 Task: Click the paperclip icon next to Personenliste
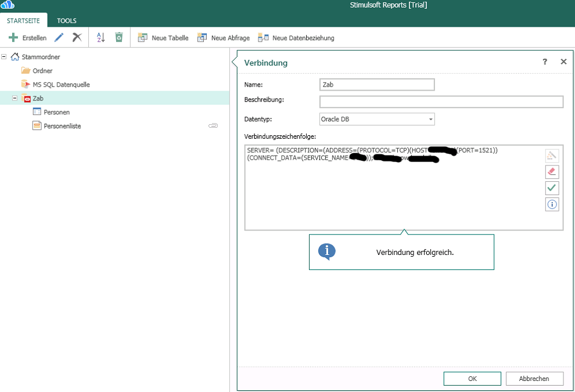pyautogui.click(x=213, y=125)
